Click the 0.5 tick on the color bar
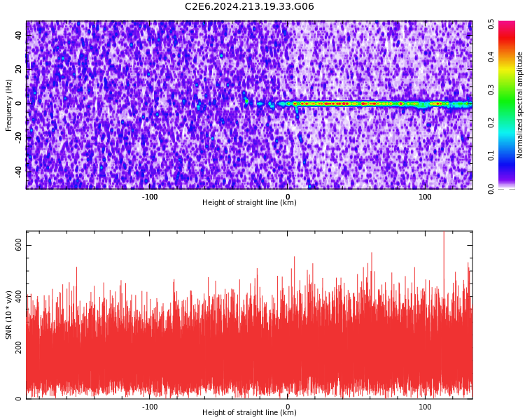This screenshot has height=420, width=525. (x=491, y=24)
